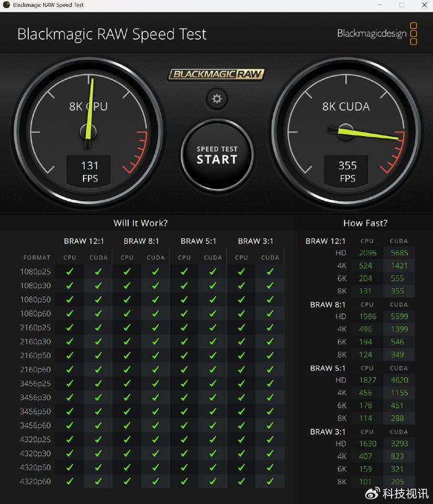Click 3456p25 BRAW 3:1 CPU checkmark
Viewport: 433px width, 504px height.
click(x=241, y=383)
